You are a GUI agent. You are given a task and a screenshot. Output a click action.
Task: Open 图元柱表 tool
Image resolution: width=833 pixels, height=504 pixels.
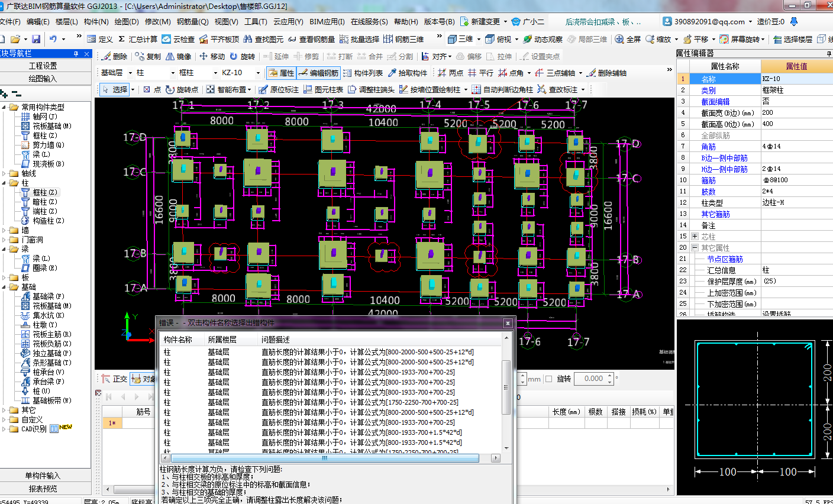324,89
